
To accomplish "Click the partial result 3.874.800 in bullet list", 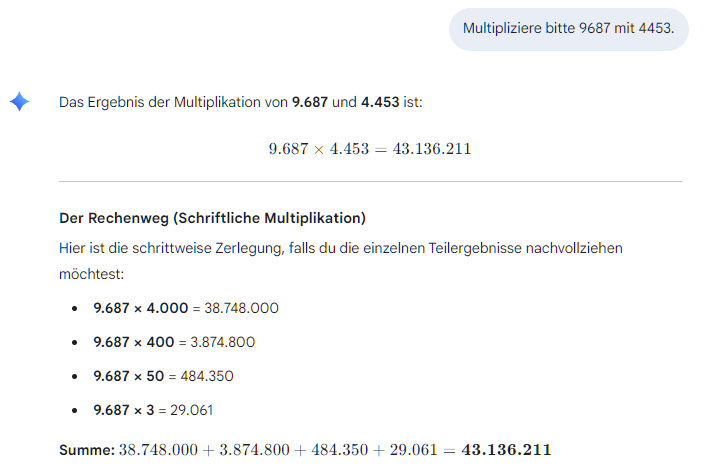I will [223, 342].
